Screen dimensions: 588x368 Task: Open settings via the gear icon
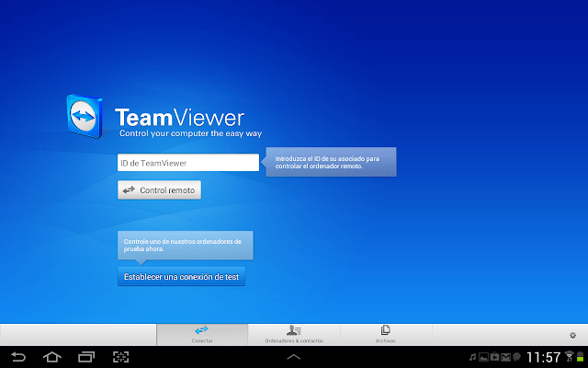pos(573,335)
